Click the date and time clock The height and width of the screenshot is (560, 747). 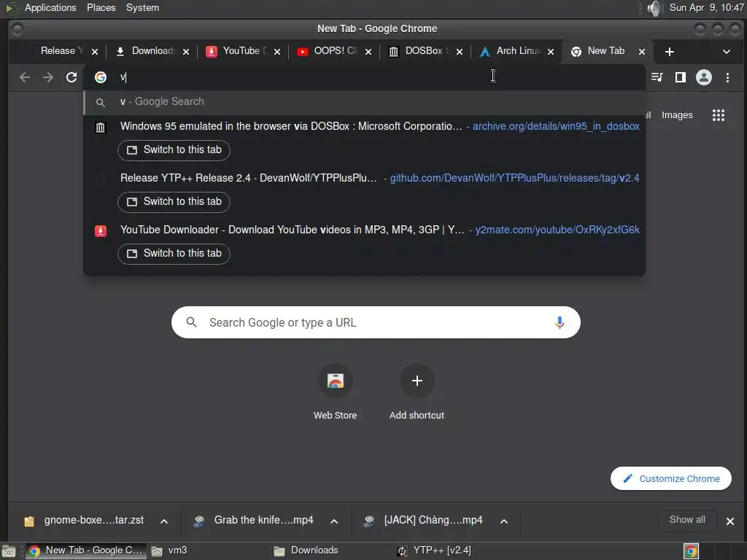706,7
